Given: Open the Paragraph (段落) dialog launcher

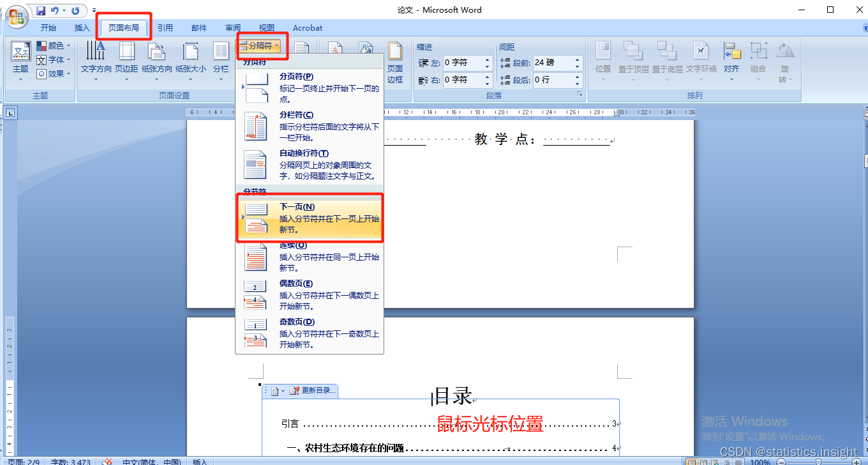Looking at the screenshot, I should 580,95.
